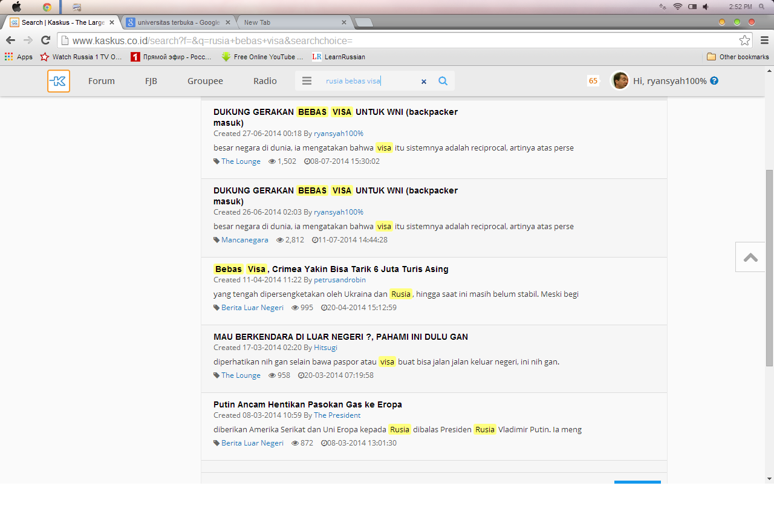Open thread created 26-06-2014 DUKUNG GERAKAN BEBAS VISA
The width and height of the screenshot is (774, 532).
coord(336,196)
